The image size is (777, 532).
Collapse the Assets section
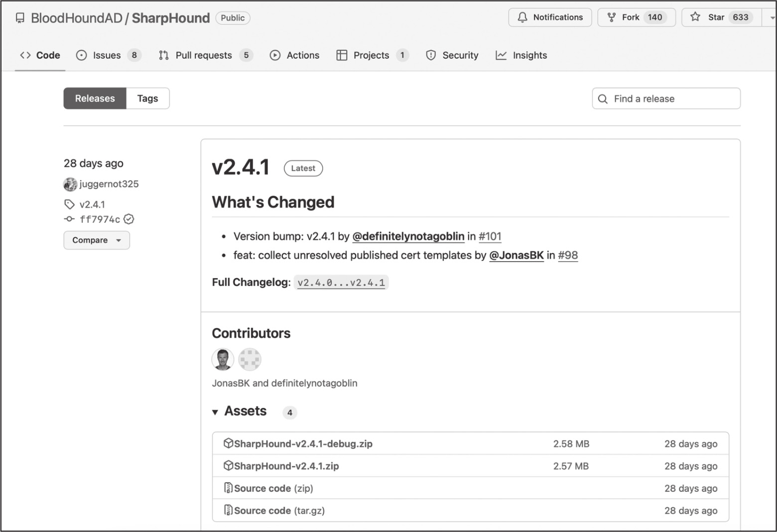click(x=215, y=412)
